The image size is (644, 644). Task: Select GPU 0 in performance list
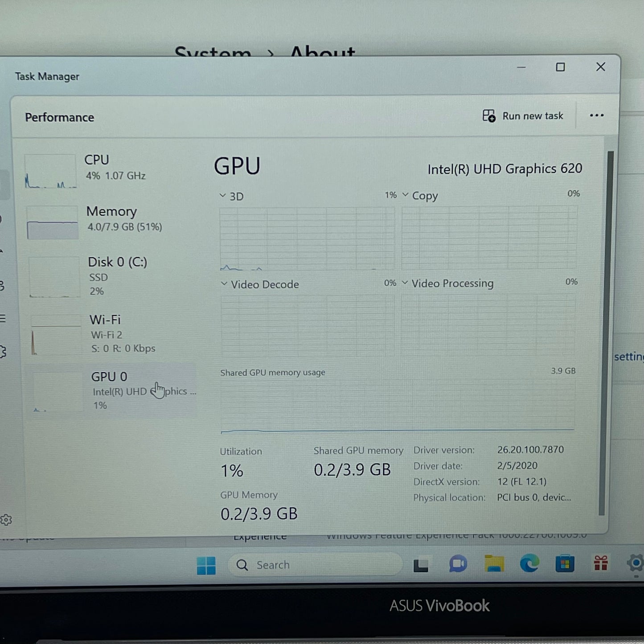111,390
